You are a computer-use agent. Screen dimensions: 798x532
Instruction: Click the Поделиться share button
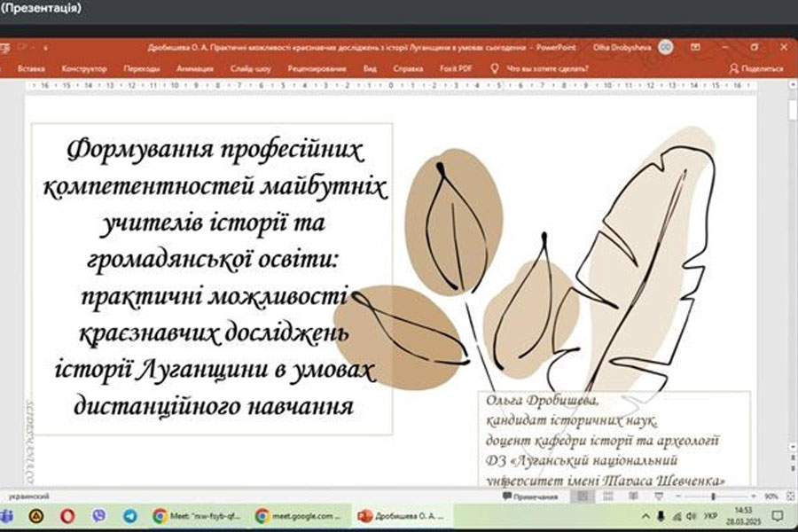tap(755, 67)
